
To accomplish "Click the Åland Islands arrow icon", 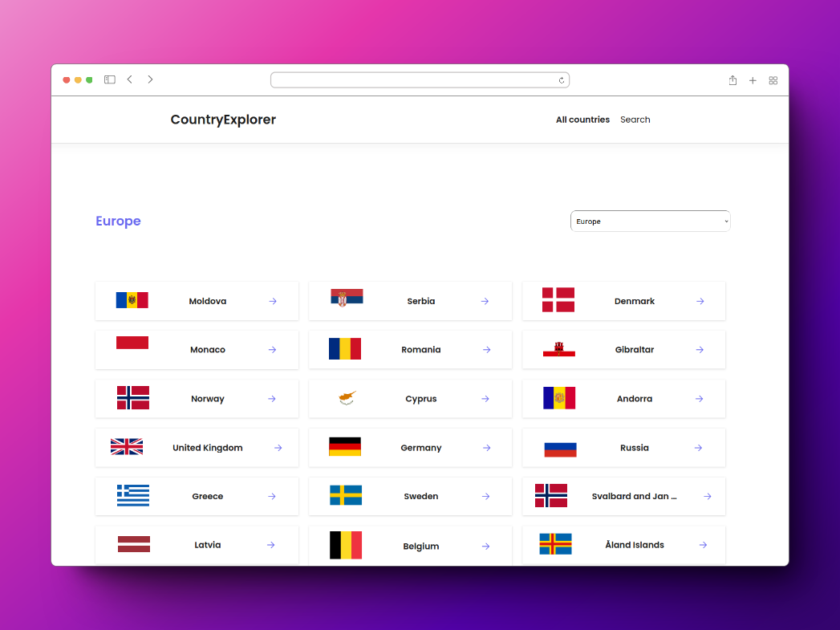I will click(704, 546).
